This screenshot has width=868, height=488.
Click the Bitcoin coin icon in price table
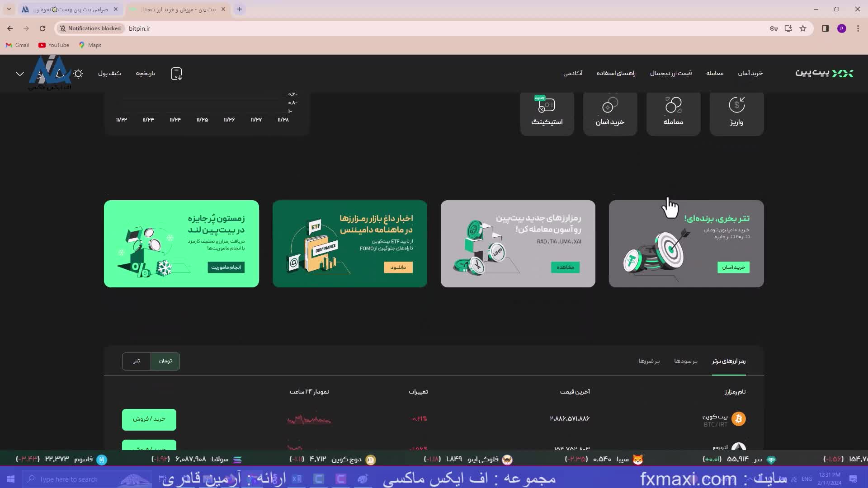(739, 419)
